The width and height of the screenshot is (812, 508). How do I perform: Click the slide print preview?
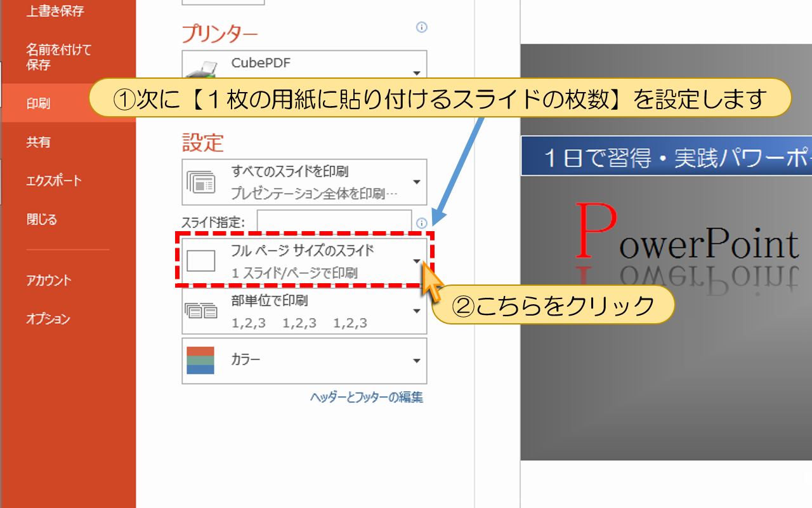[x=666, y=252]
